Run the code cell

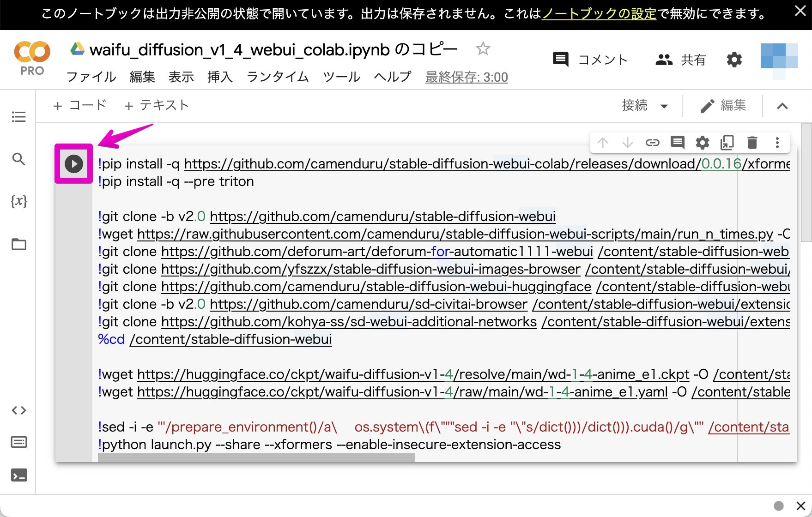click(x=73, y=163)
